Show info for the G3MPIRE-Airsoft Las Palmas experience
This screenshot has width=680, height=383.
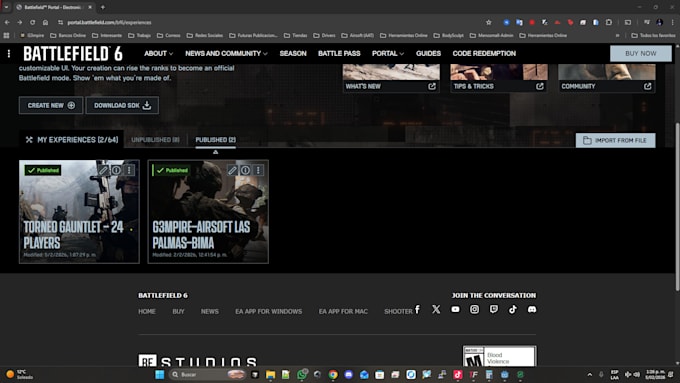[x=245, y=170]
